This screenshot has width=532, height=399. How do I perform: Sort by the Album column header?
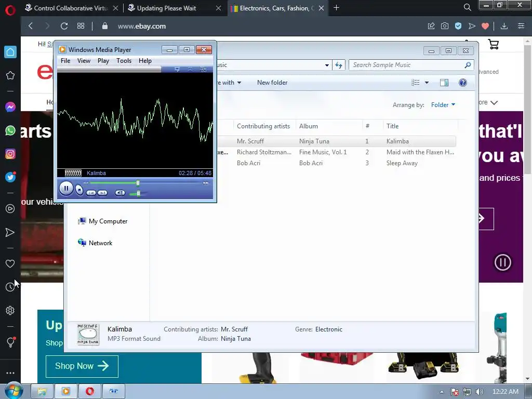[x=328, y=126]
